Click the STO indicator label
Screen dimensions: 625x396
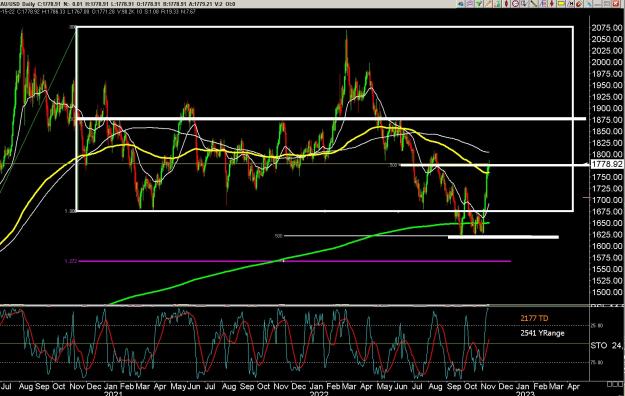click(x=599, y=345)
